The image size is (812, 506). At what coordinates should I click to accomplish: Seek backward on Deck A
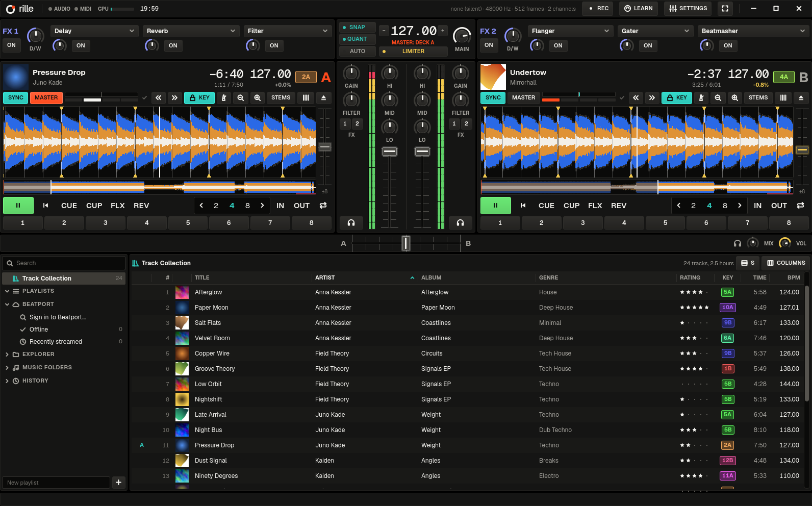pos(159,98)
